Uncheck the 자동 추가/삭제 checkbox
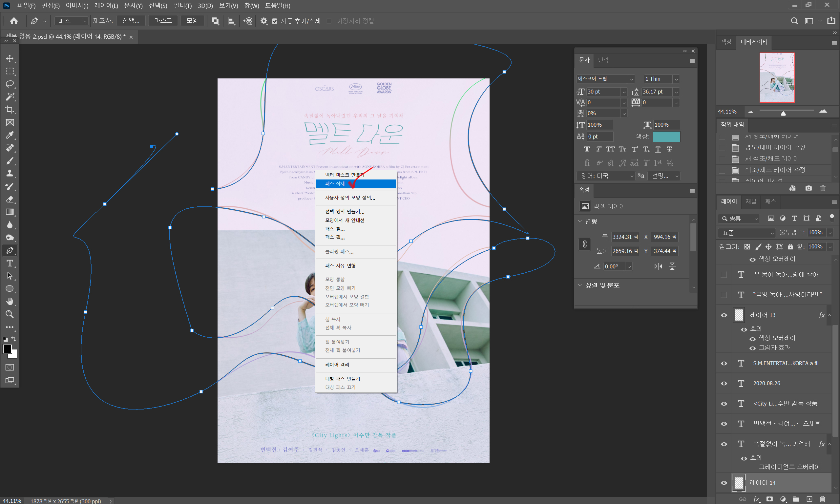The image size is (840, 504). (x=275, y=21)
